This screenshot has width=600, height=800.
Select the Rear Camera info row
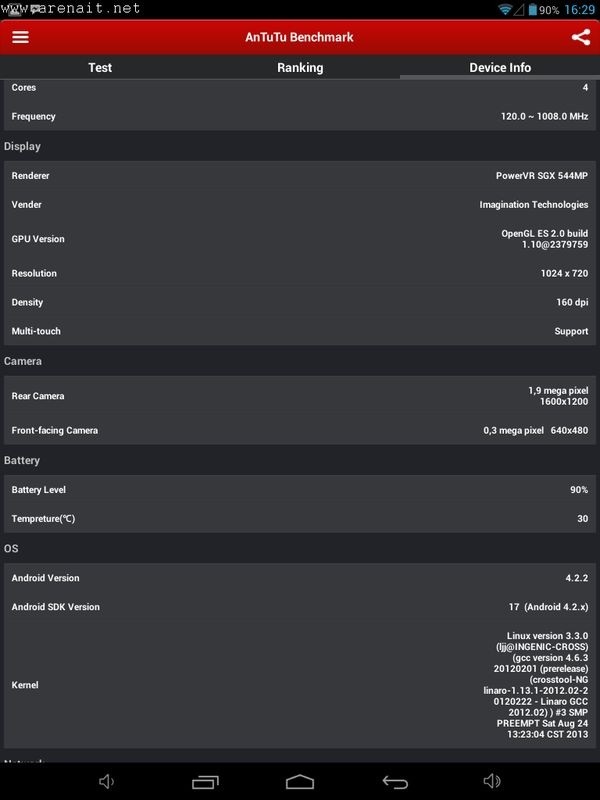300,396
